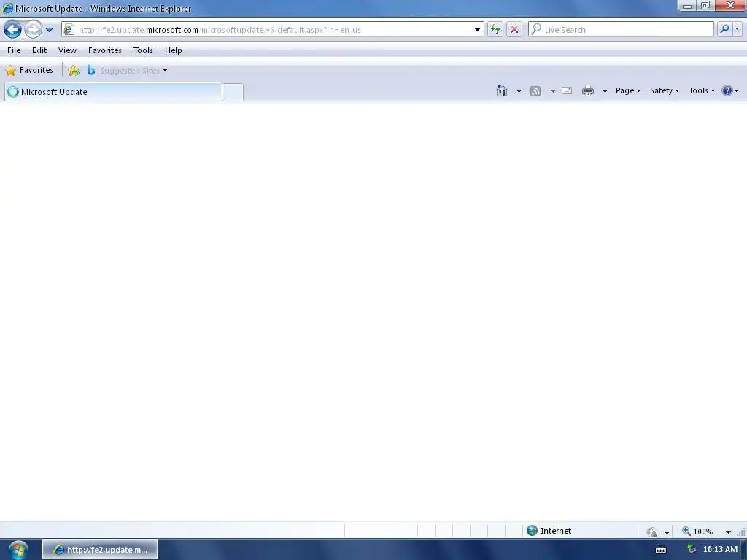Open the recent pages dropdown arrow
The height and width of the screenshot is (560, 747).
click(x=49, y=29)
